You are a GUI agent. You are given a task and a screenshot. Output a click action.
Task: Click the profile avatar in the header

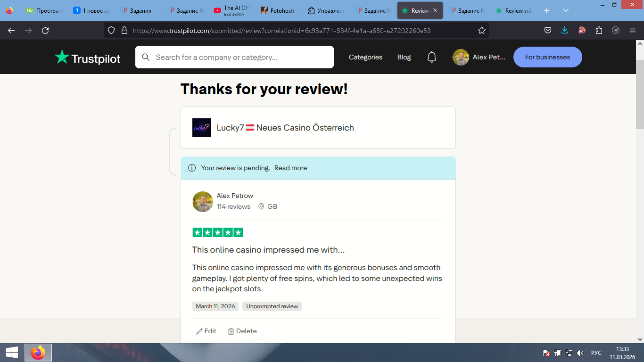(x=461, y=57)
